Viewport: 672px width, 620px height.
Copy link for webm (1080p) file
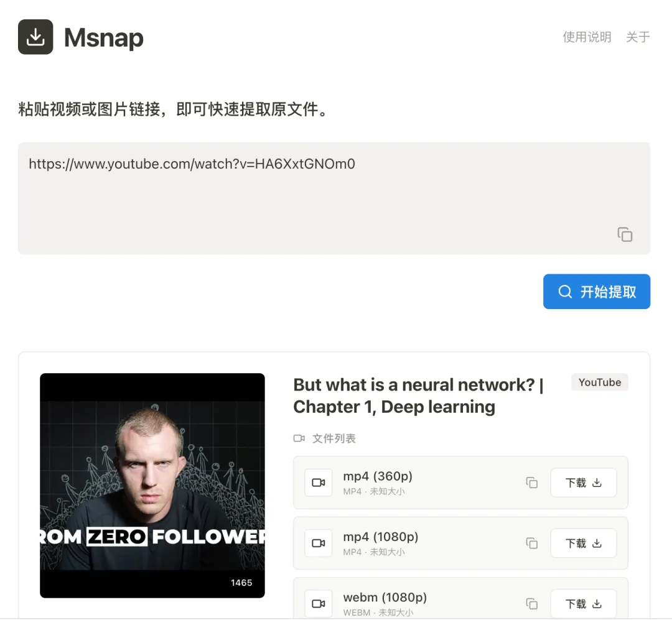532,604
